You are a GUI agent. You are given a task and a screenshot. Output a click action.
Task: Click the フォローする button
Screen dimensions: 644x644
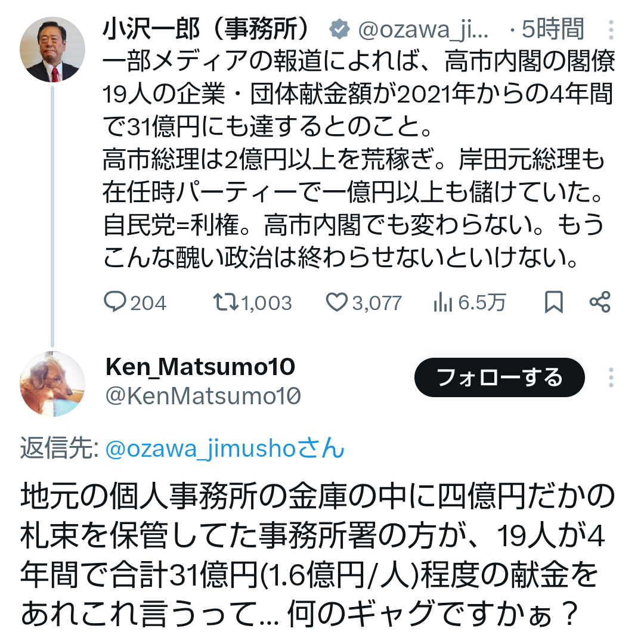click(x=499, y=377)
